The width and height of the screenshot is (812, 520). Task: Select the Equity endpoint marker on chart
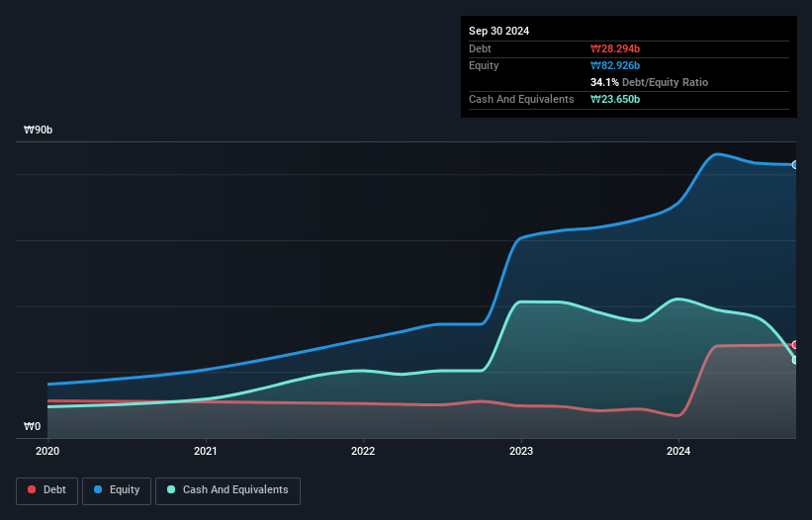[795, 164]
